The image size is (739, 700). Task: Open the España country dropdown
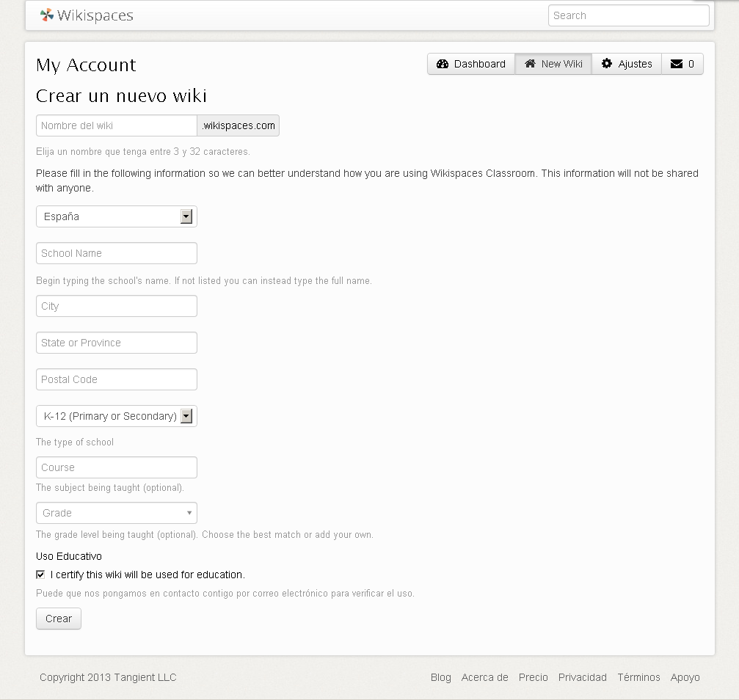pyautogui.click(x=117, y=216)
